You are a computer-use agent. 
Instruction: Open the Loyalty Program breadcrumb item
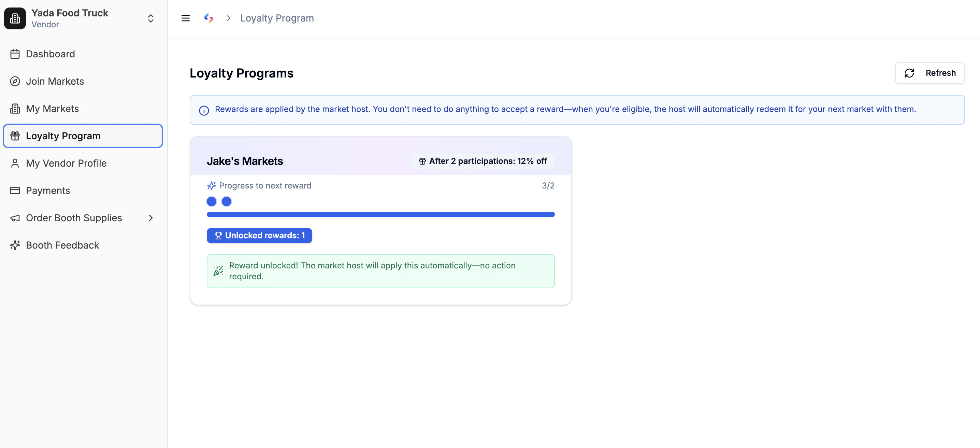(277, 18)
